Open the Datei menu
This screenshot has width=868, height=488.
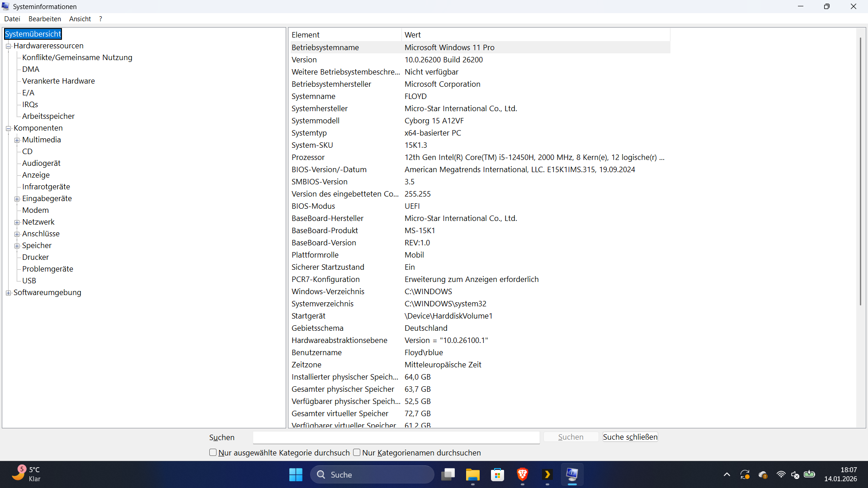click(x=12, y=19)
